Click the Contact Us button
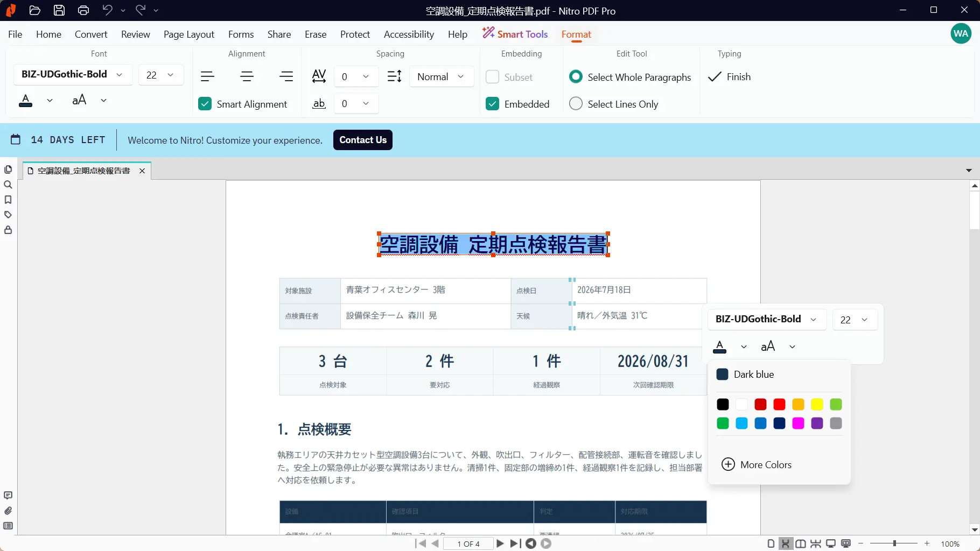This screenshot has width=980, height=551. [363, 140]
